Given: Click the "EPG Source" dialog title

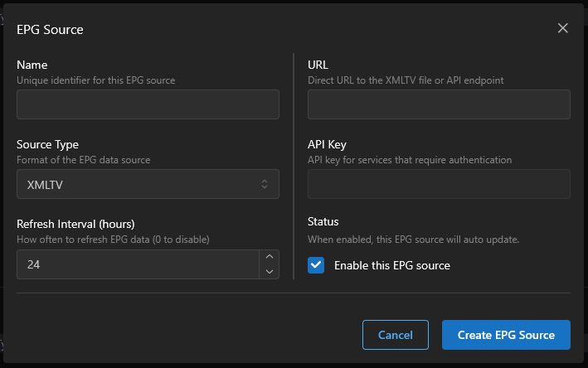Looking at the screenshot, I should click(50, 30).
